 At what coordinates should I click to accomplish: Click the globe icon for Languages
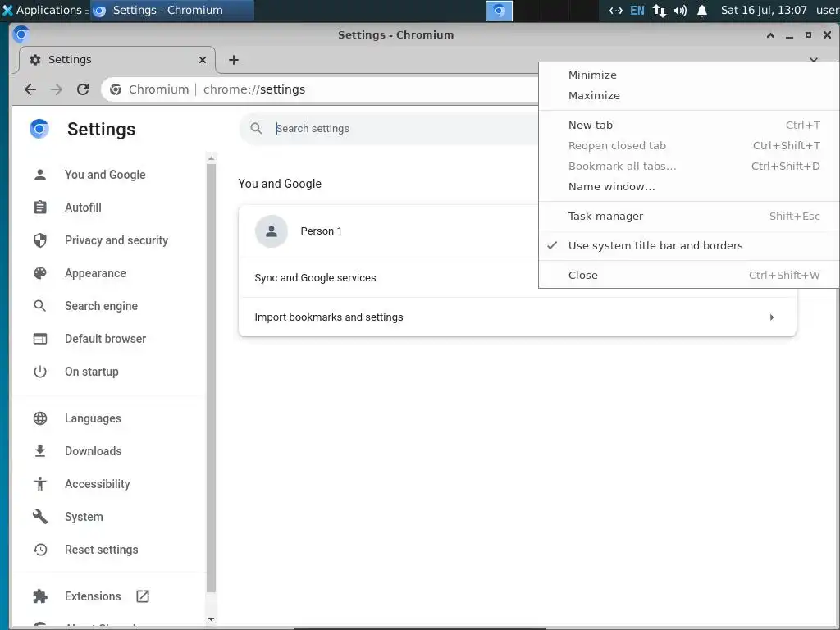(x=40, y=418)
